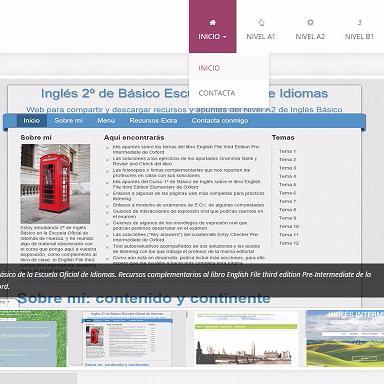Open the NIVEL A1 menu label
Screen dimensions: 384x384
click(x=261, y=37)
